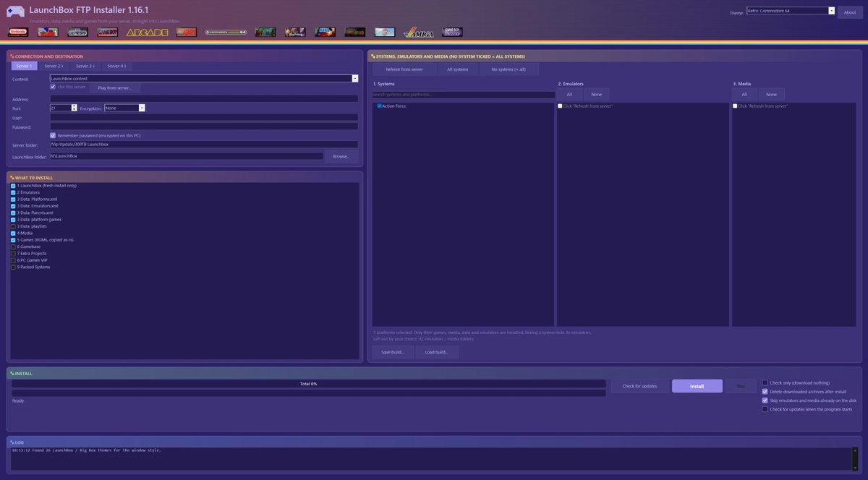Switch to the Server 4 tab
868x480 pixels.
(x=117, y=66)
